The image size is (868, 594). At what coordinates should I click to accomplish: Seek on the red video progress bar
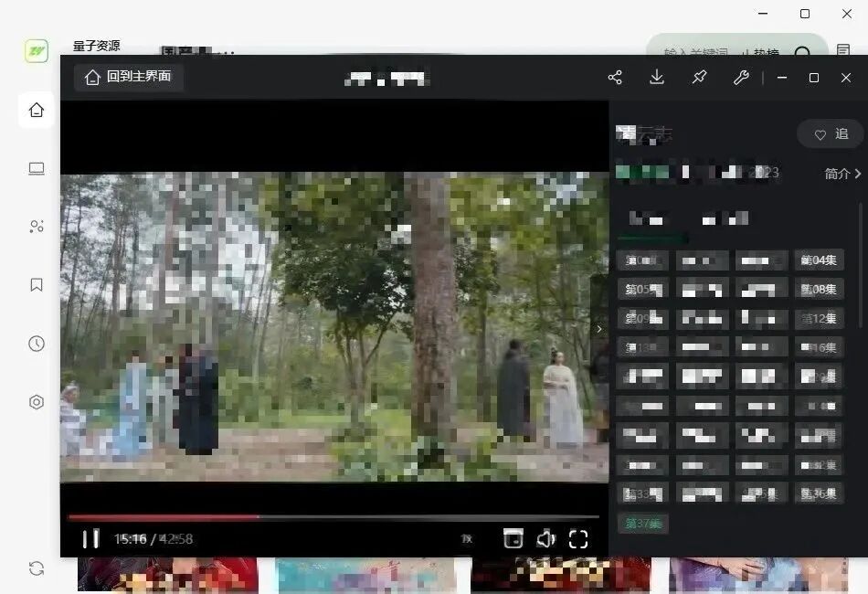pos(333,516)
